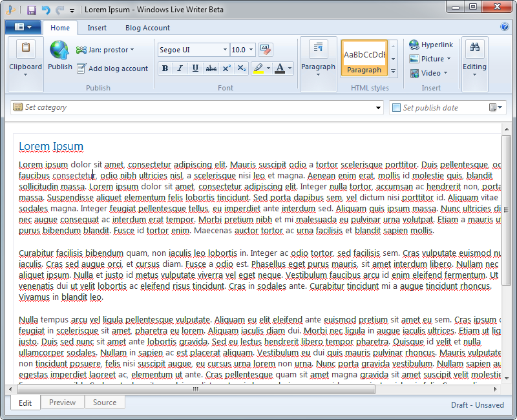
Task: Open Editing binoculars tool
Action: [x=474, y=48]
